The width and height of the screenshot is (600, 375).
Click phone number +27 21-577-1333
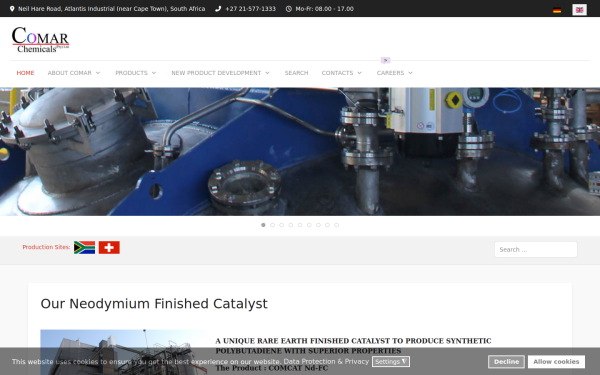[250, 9]
